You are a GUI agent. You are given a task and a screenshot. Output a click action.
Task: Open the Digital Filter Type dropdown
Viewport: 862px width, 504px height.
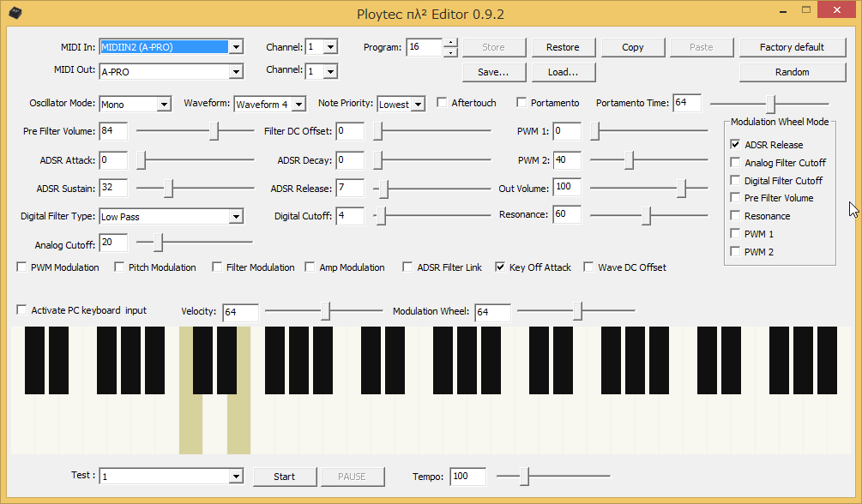(x=236, y=217)
